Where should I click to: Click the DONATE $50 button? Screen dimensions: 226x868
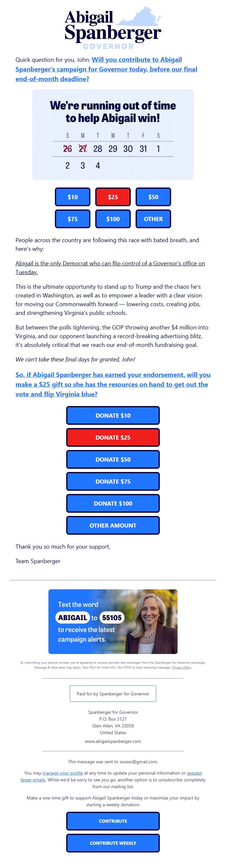click(x=113, y=459)
